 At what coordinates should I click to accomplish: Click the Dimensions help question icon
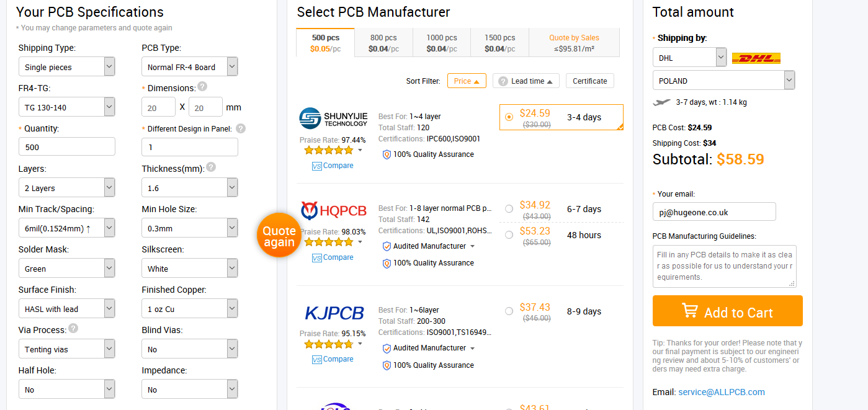point(202,87)
